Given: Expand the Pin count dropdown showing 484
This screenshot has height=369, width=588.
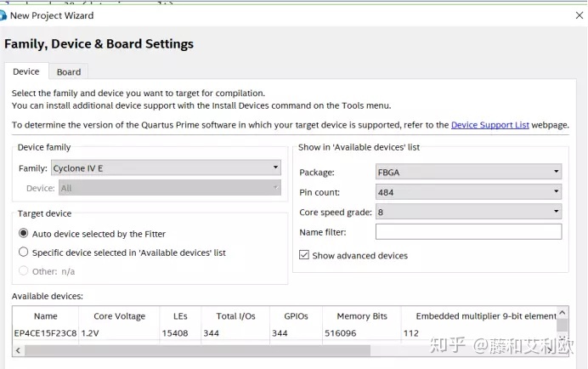Looking at the screenshot, I should coord(468,192).
